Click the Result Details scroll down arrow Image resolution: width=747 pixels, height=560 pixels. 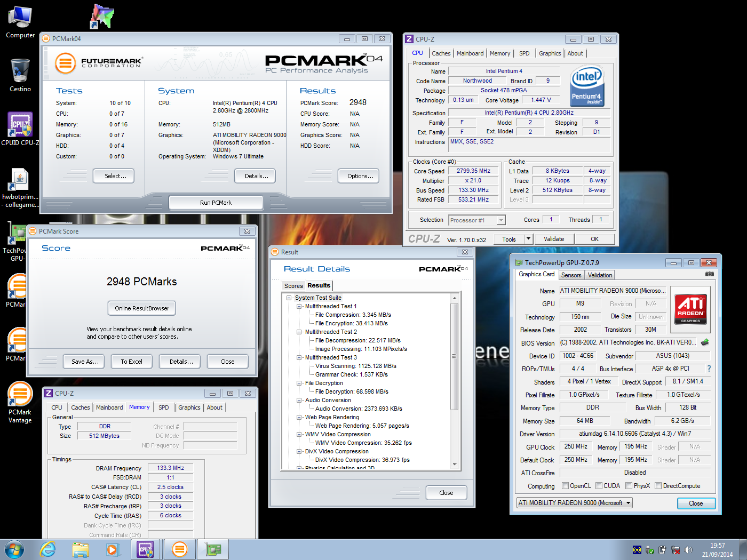(x=454, y=465)
